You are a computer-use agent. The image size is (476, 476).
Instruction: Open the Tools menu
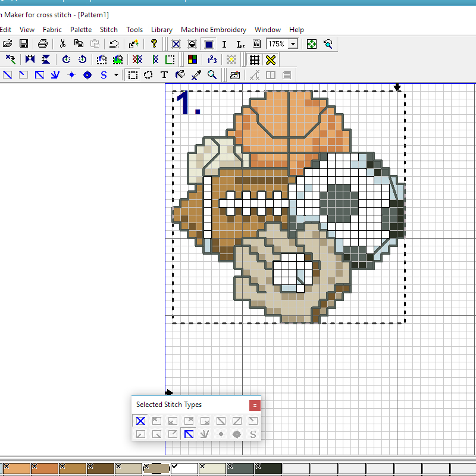pos(134,29)
